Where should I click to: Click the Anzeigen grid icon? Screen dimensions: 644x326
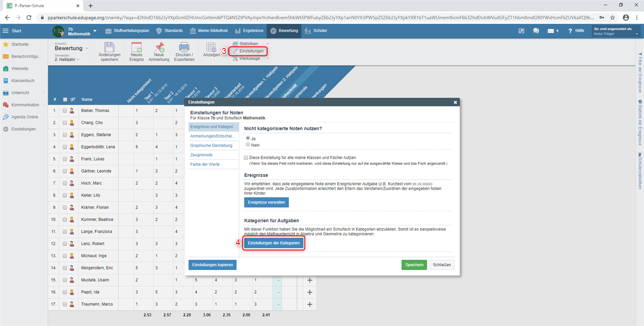coord(211,47)
